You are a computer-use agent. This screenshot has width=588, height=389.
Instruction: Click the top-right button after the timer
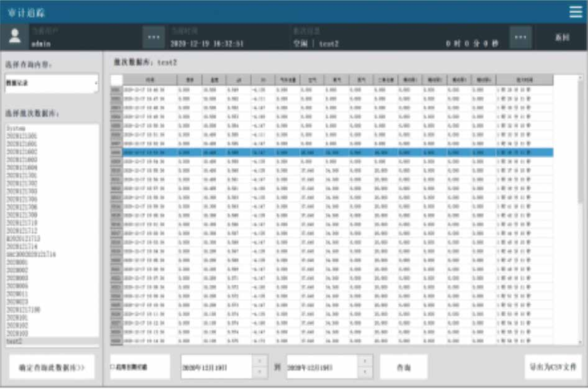pos(562,37)
